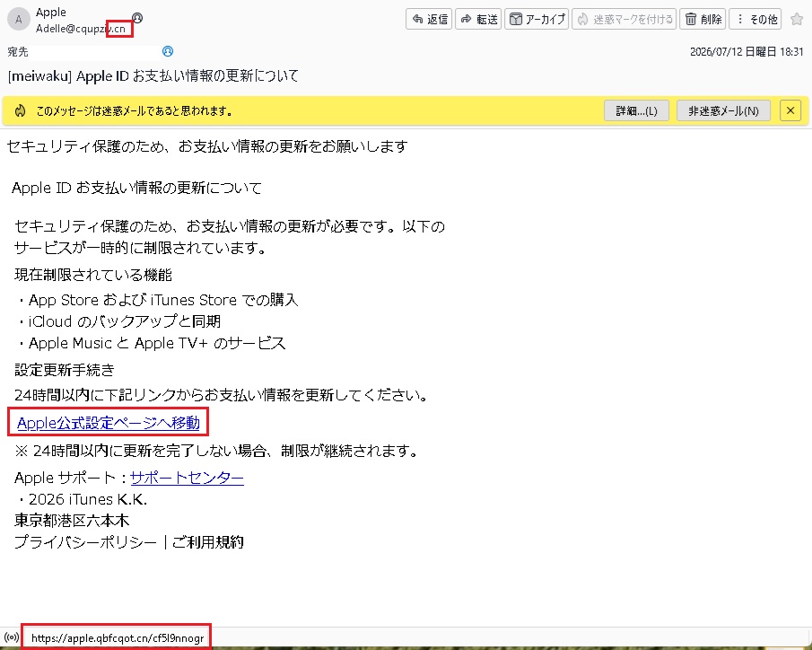This screenshot has width=812, height=650.
Task: Click the iCloud のバックアップと同期 line
Action: coord(119,321)
